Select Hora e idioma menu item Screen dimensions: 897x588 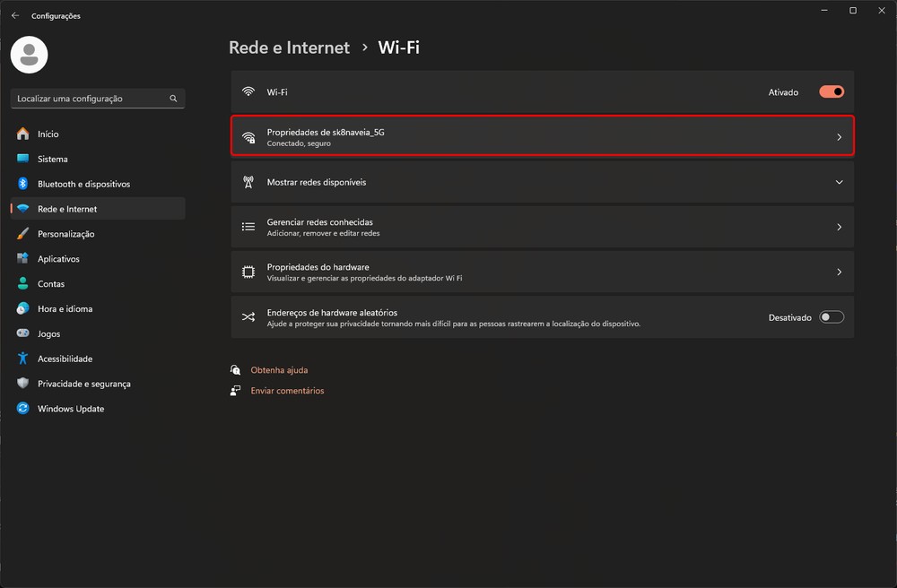pyautogui.click(x=65, y=308)
